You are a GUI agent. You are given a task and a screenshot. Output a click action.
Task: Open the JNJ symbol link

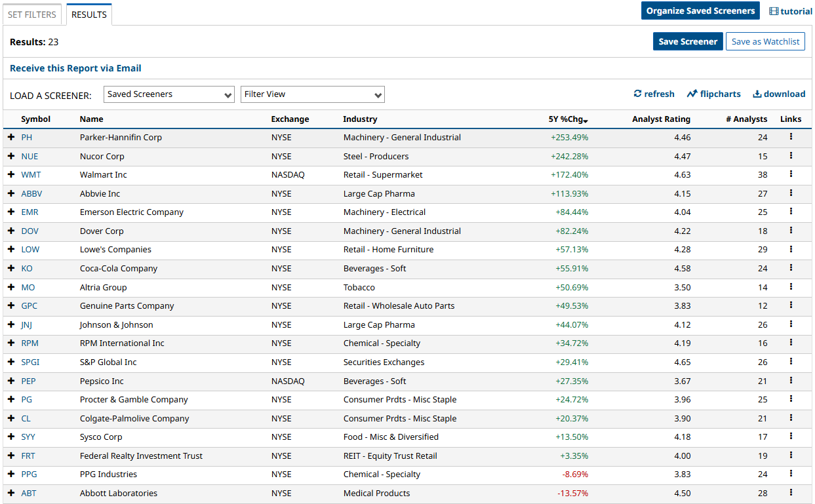point(28,324)
